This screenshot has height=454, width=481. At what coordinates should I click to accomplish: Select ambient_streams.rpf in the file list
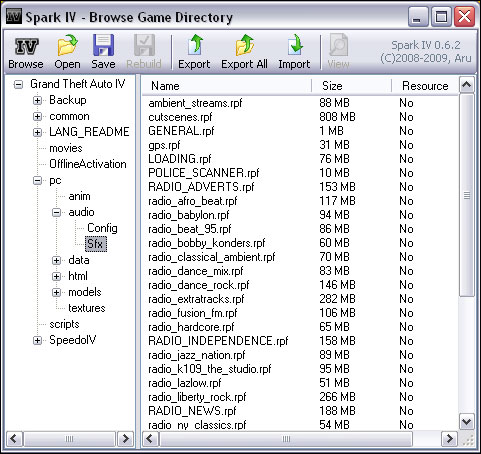(x=195, y=103)
